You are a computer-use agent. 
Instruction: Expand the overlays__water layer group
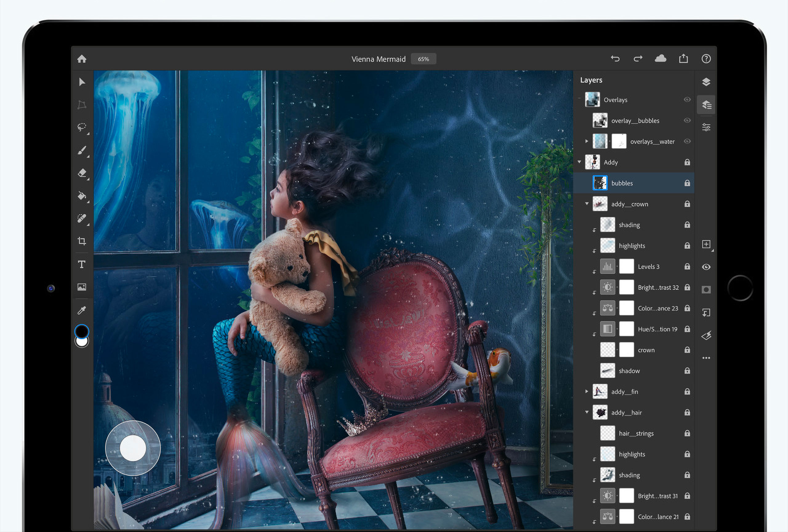[x=587, y=141]
